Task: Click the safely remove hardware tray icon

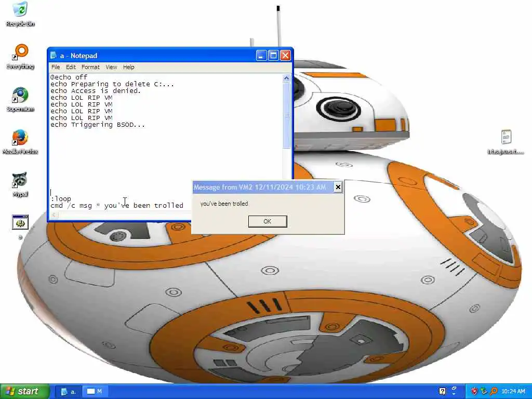Action: (484, 391)
